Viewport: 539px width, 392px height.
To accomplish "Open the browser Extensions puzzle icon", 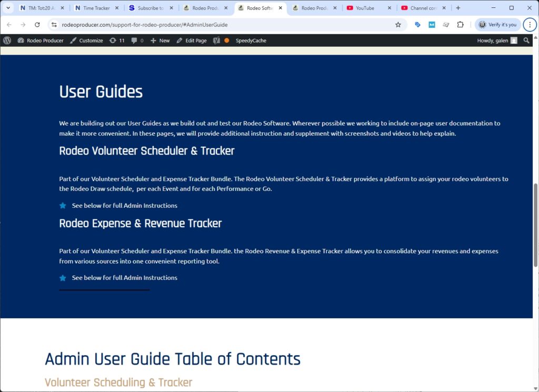I will (459, 24).
